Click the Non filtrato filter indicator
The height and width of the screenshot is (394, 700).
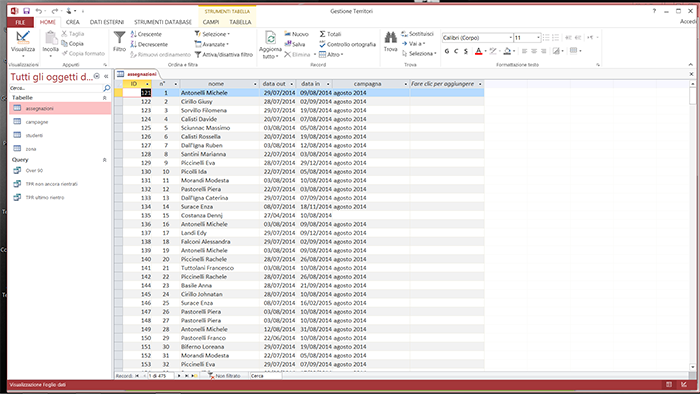(x=224, y=376)
